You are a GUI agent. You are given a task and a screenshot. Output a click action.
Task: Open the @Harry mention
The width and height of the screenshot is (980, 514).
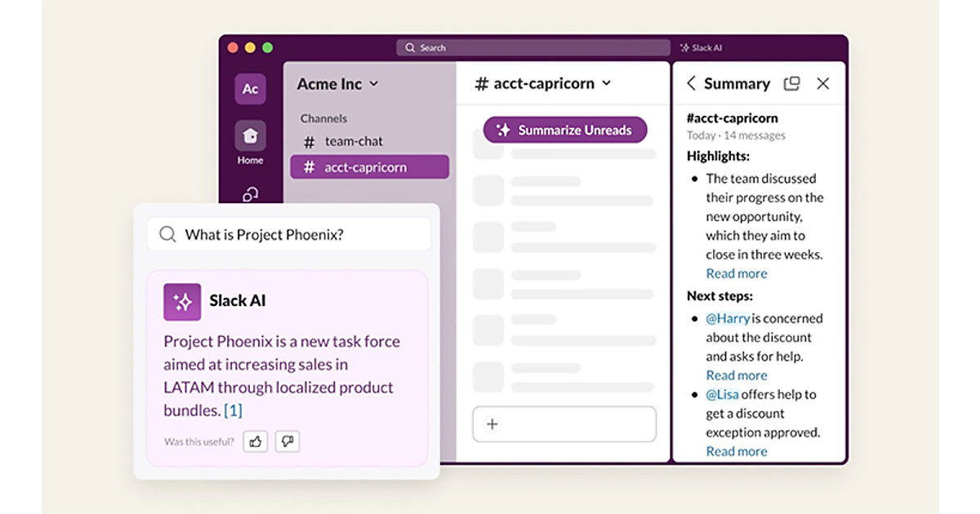point(728,318)
